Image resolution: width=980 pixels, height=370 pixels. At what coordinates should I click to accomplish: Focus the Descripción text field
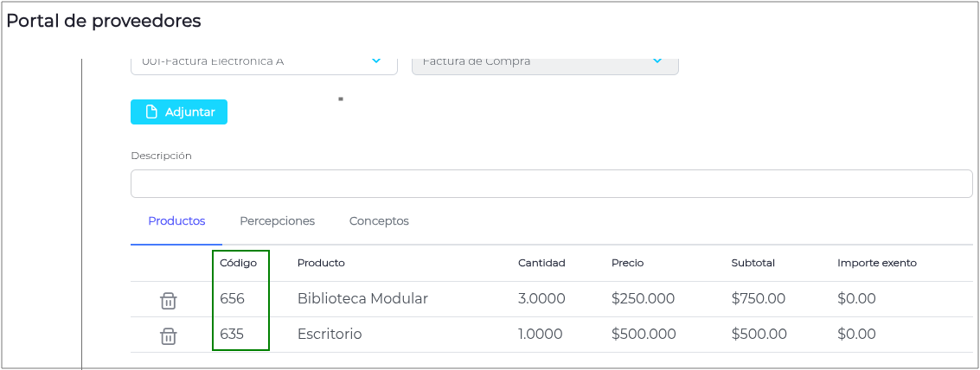[x=551, y=183]
